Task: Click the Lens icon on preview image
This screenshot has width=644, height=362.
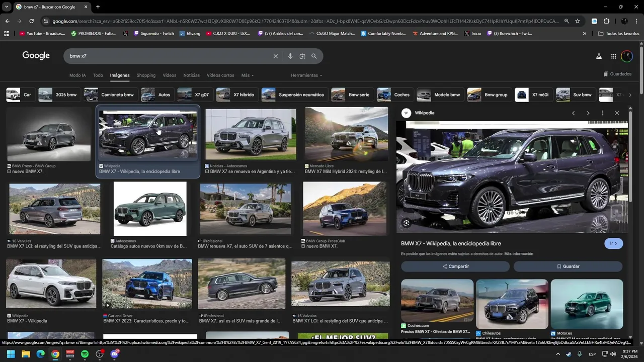Action: (x=406, y=223)
